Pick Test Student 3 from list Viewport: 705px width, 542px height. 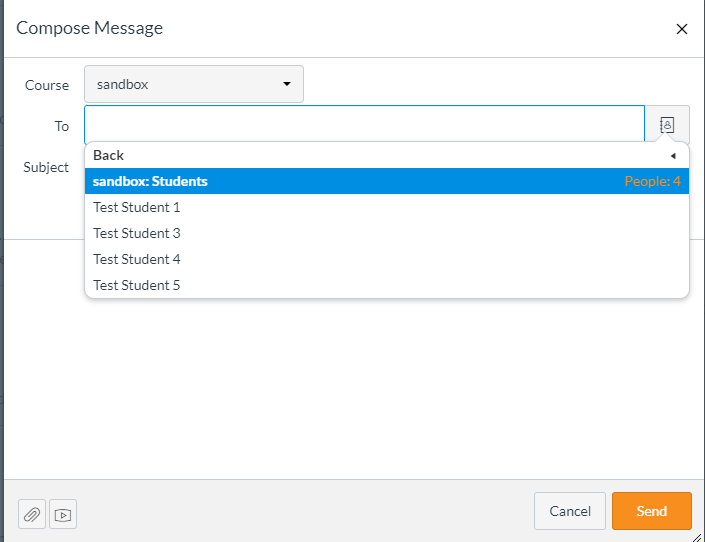137,233
